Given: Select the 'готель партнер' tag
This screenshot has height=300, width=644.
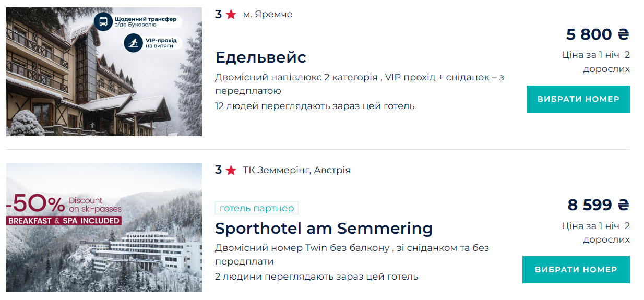Looking at the screenshot, I should point(257,208).
